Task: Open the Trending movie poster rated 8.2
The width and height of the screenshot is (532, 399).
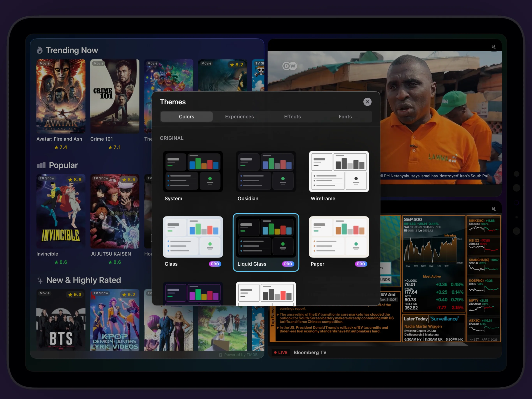Action: click(222, 75)
